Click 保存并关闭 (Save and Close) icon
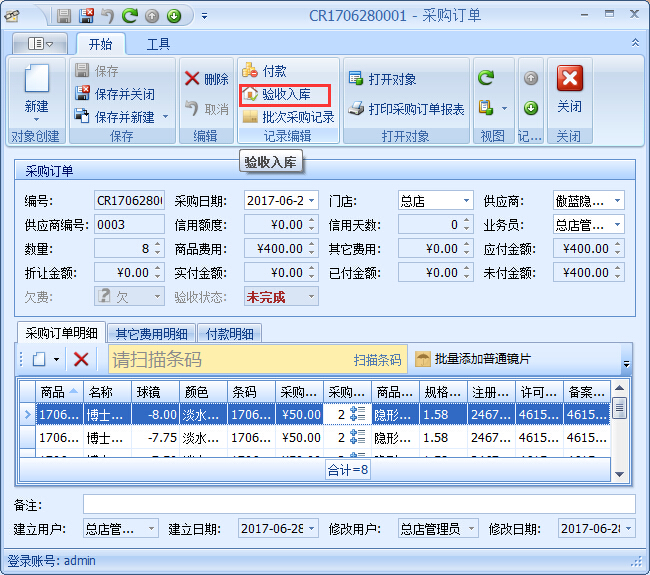650x575 pixels. pos(84,94)
